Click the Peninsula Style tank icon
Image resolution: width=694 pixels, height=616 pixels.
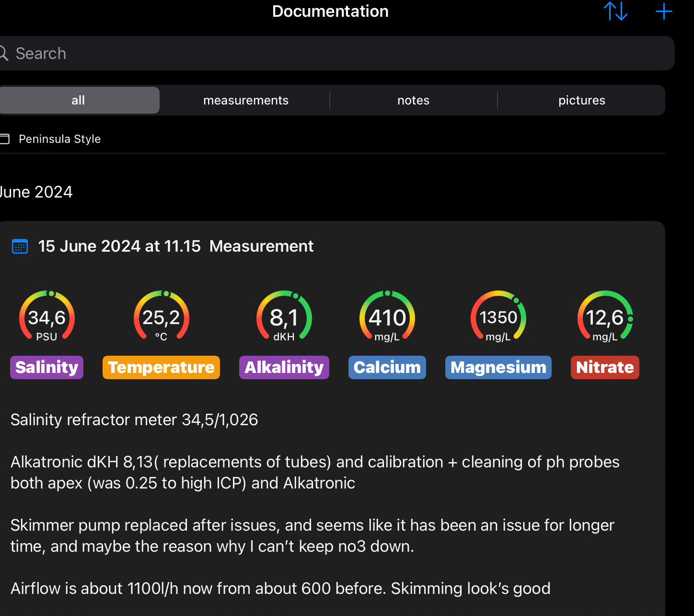click(4, 139)
